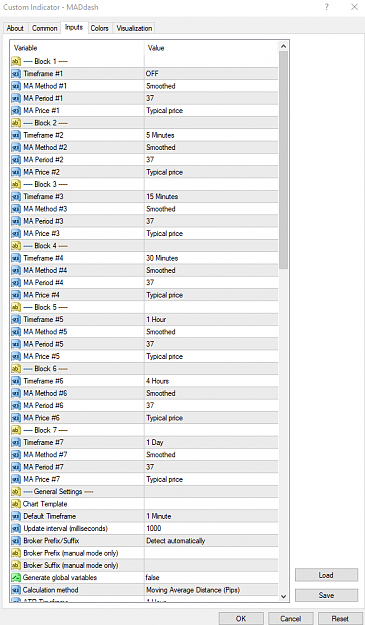Open MA Method #7 Smoothed value
365x625 pixels.
pyautogui.click(x=211, y=455)
